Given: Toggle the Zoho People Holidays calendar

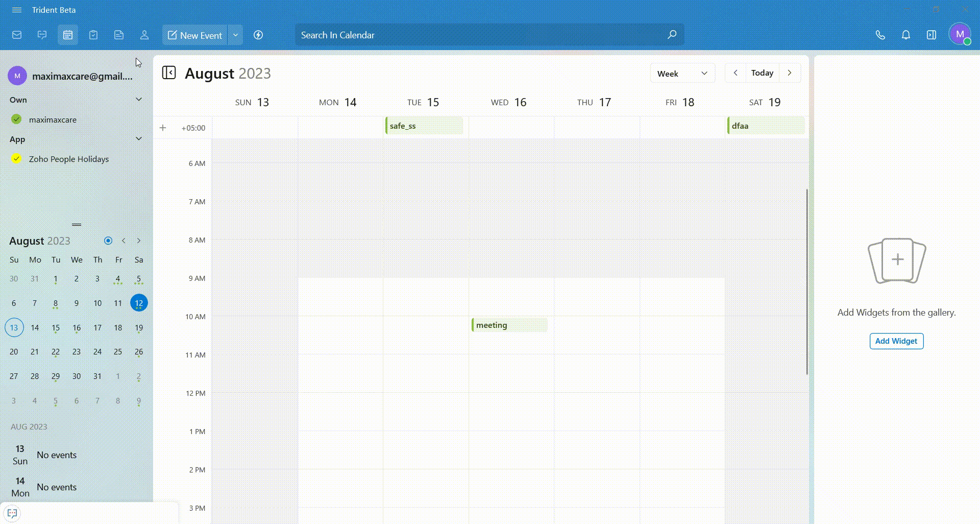Looking at the screenshot, I should (x=17, y=159).
